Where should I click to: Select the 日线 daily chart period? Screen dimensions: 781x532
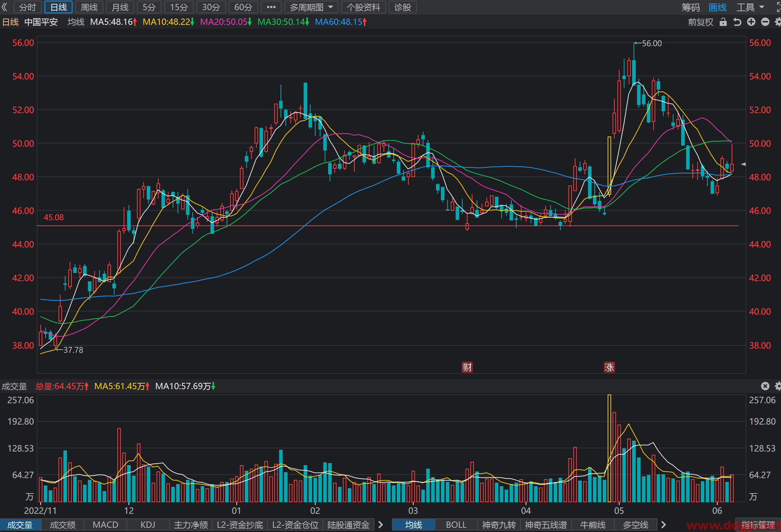58,7
